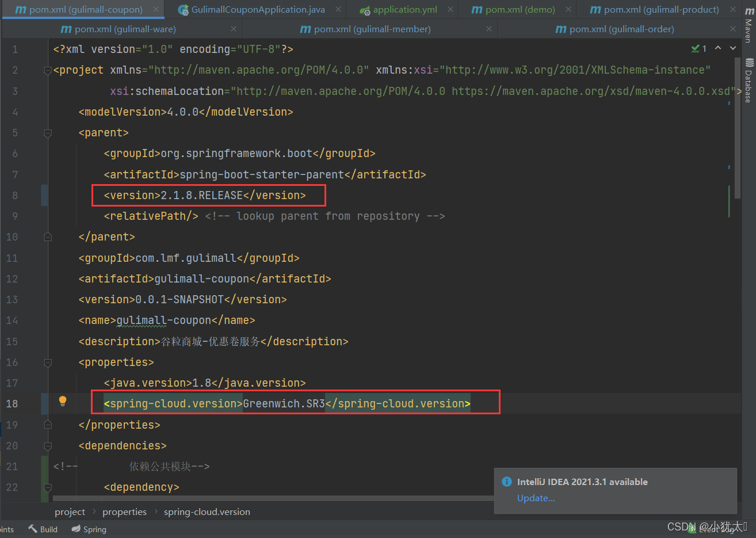Image resolution: width=756 pixels, height=538 pixels.
Task: Switch to pom.xml (demo) tab
Action: point(520,10)
